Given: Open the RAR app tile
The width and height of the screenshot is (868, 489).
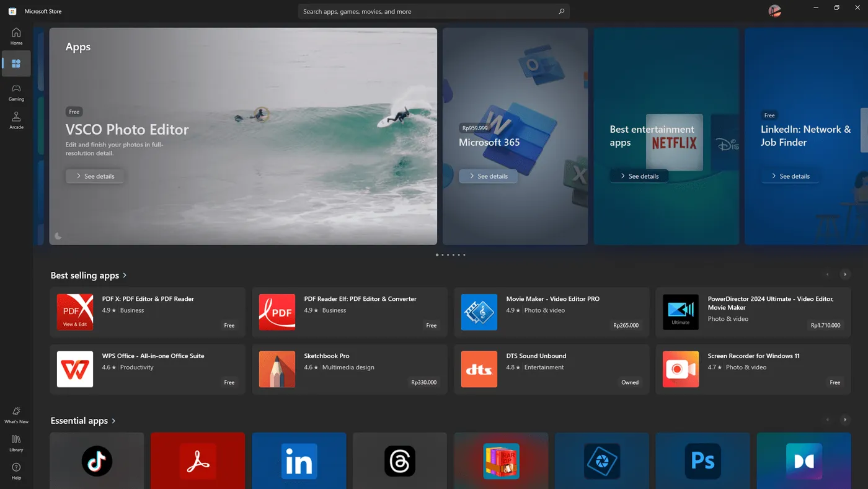Looking at the screenshot, I should click(501, 460).
